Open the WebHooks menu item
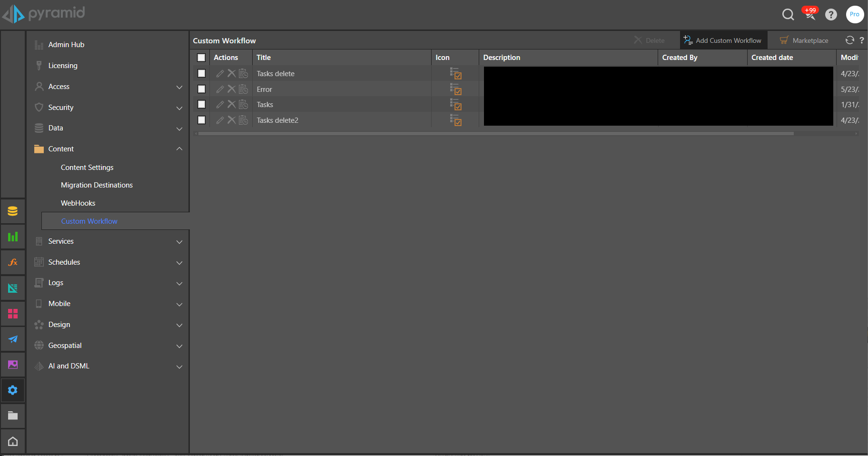 click(x=78, y=203)
